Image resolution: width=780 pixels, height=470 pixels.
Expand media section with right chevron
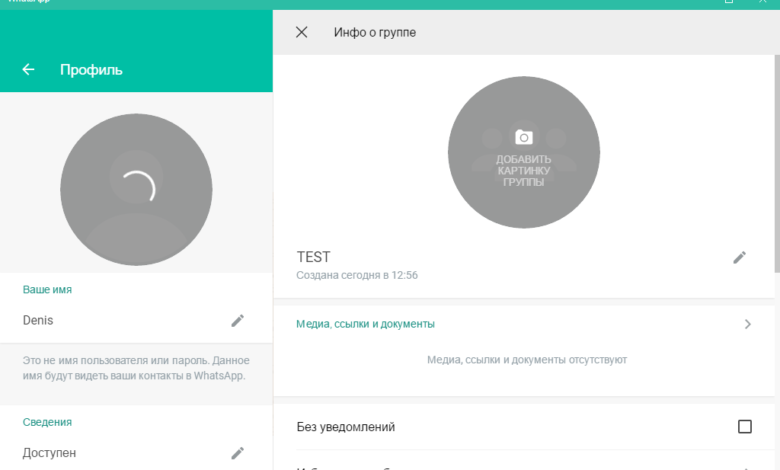coord(747,324)
